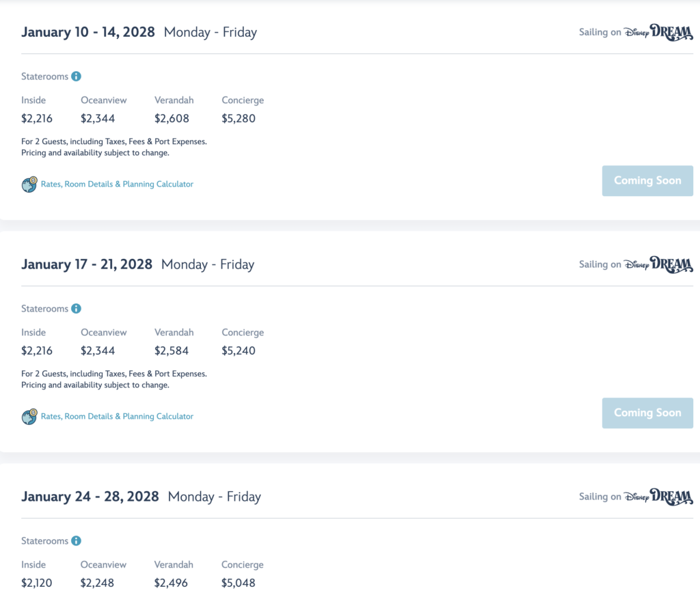Click Disney Dream logo on January 17 sailing
This screenshot has width=700, height=593.
pos(658,264)
